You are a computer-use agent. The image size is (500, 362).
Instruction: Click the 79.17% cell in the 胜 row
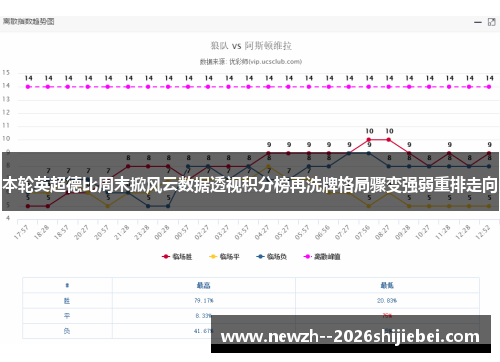point(204,301)
